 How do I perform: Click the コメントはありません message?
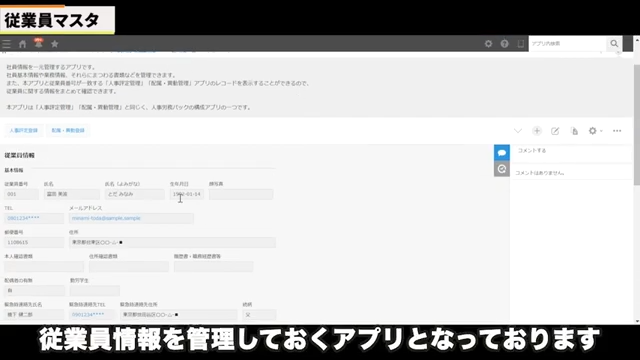pyautogui.click(x=540, y=173)
